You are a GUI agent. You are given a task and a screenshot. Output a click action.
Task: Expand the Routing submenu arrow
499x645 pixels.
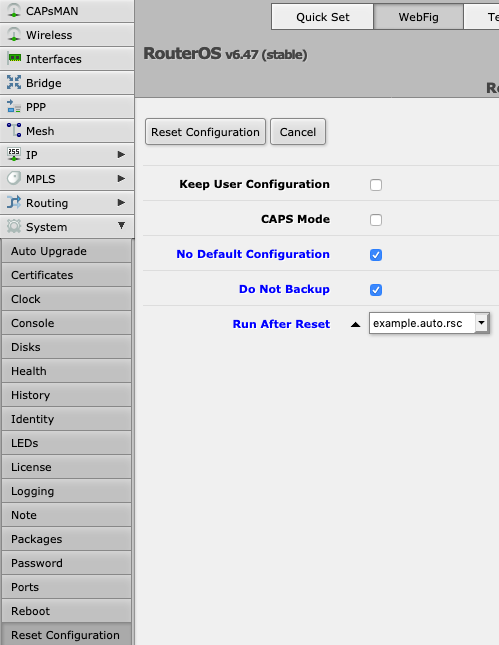121,202
